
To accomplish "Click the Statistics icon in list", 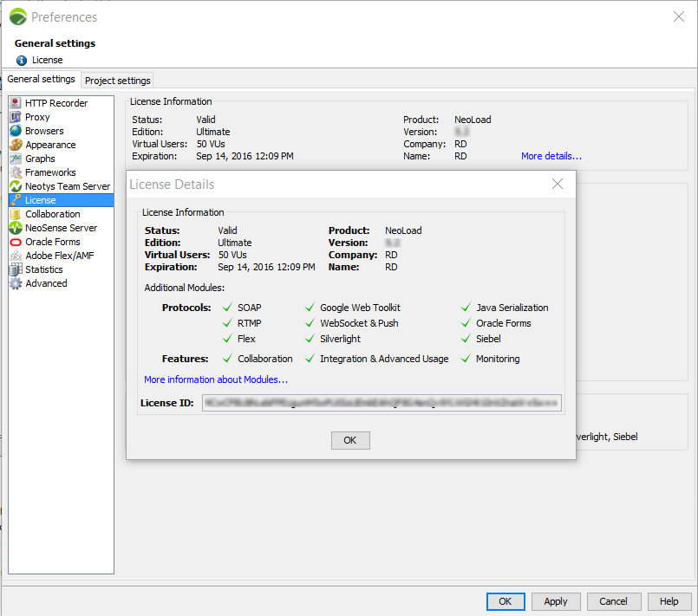I will coord(16,269).
